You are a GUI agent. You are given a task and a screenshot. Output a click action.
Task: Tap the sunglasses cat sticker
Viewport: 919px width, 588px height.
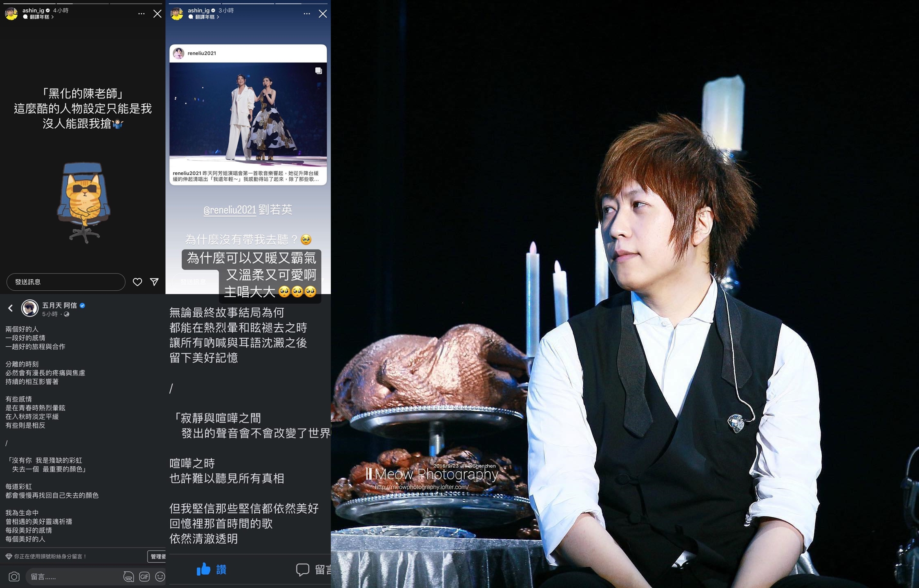coord(84,202)
